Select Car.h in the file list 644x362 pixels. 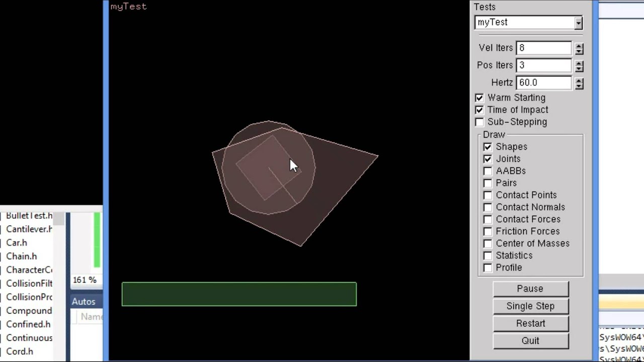click(x=17, y=243)
